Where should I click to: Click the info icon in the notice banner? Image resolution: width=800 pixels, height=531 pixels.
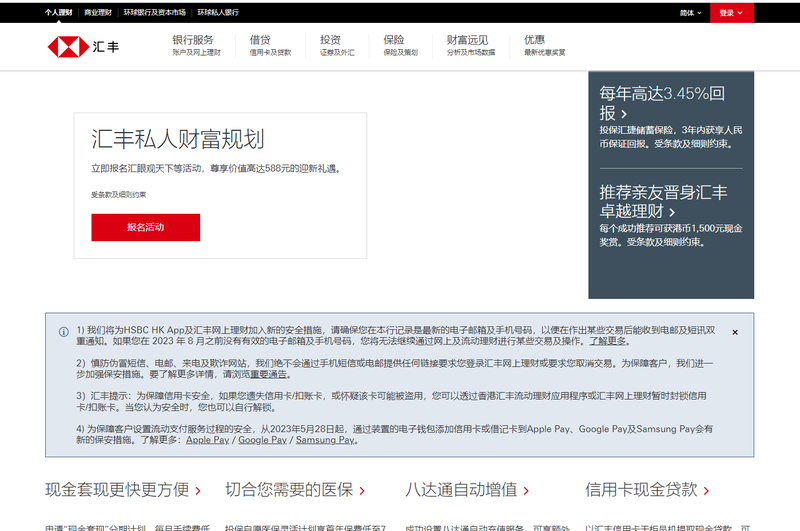[x=64, y=332]
